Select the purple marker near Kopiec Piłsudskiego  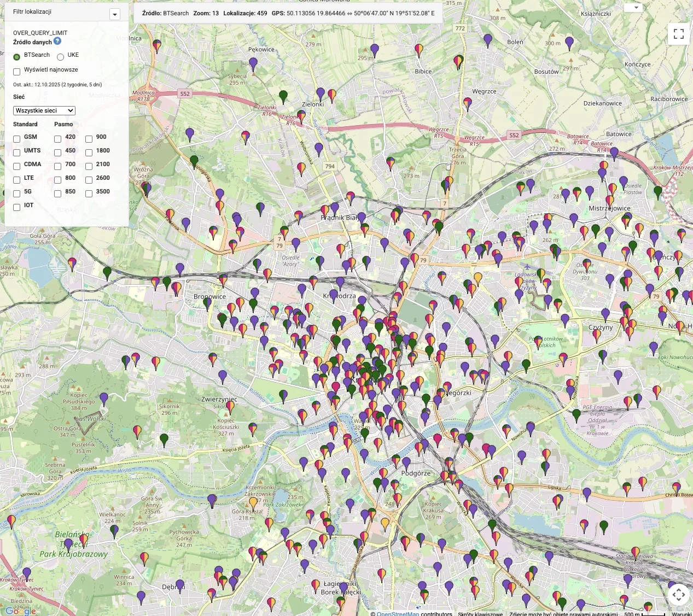pos(104,398)
